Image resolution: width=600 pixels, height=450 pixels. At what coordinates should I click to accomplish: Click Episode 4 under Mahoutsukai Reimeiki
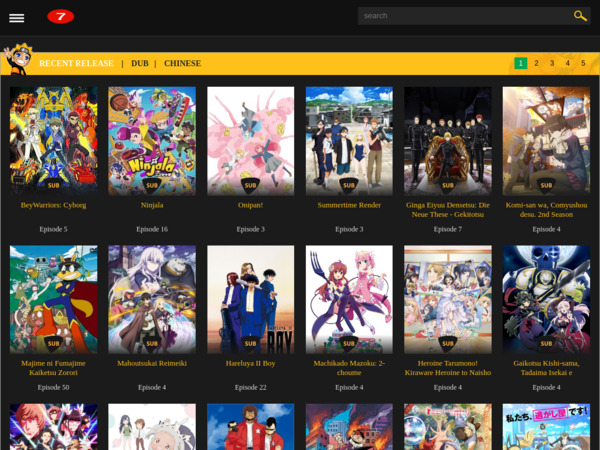point(152,387)
